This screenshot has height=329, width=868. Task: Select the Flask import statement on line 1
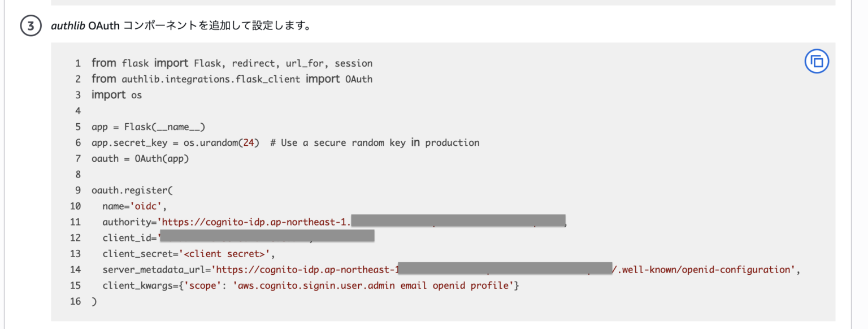coord(232,63)
